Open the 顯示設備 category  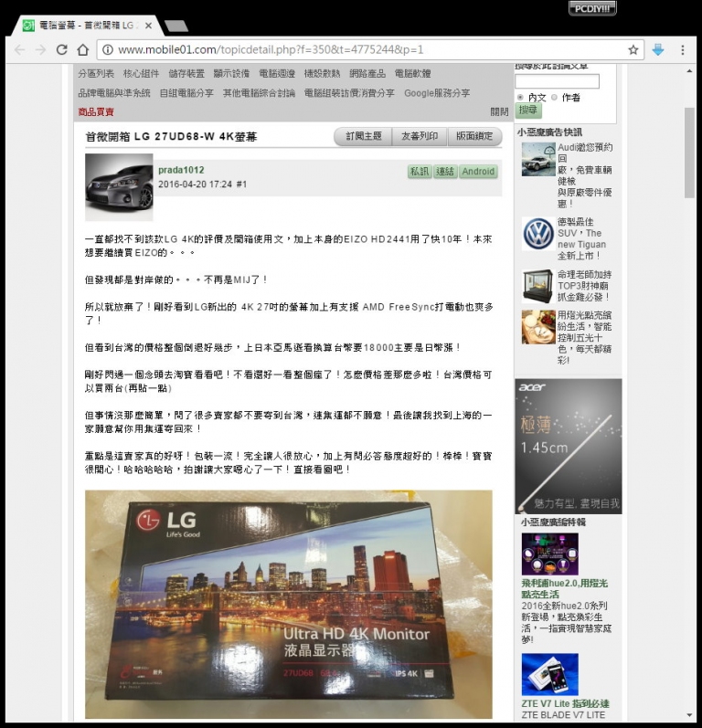(x=231, y=73)
